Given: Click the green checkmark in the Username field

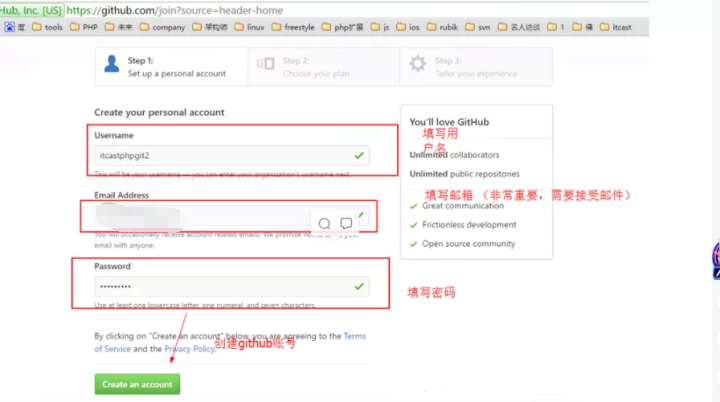Looking at the screenshot, I should [x=359, y=156].
